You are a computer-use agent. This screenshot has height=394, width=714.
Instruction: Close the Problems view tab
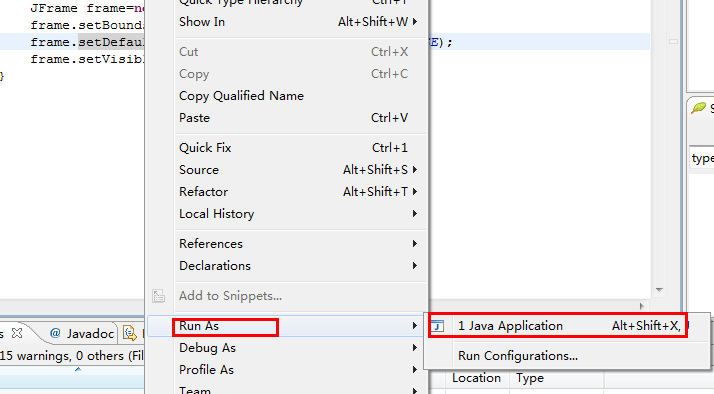[x=17, y=333]
